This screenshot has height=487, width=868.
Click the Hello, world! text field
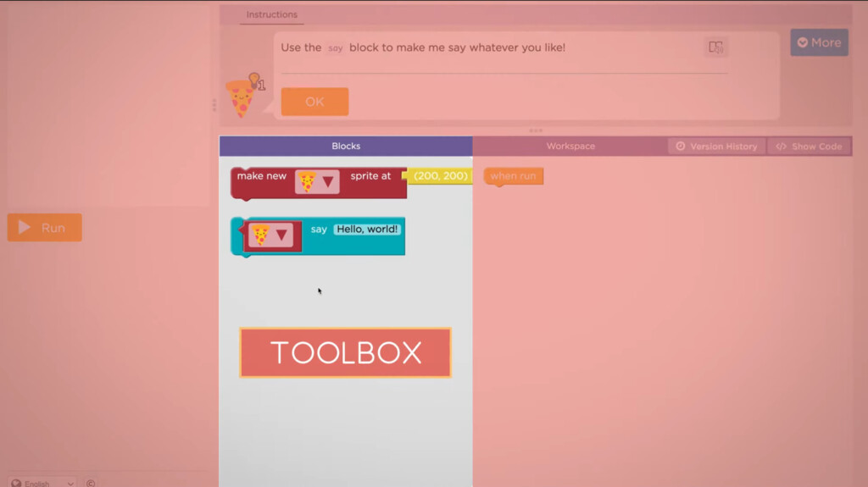pos(366,229)
